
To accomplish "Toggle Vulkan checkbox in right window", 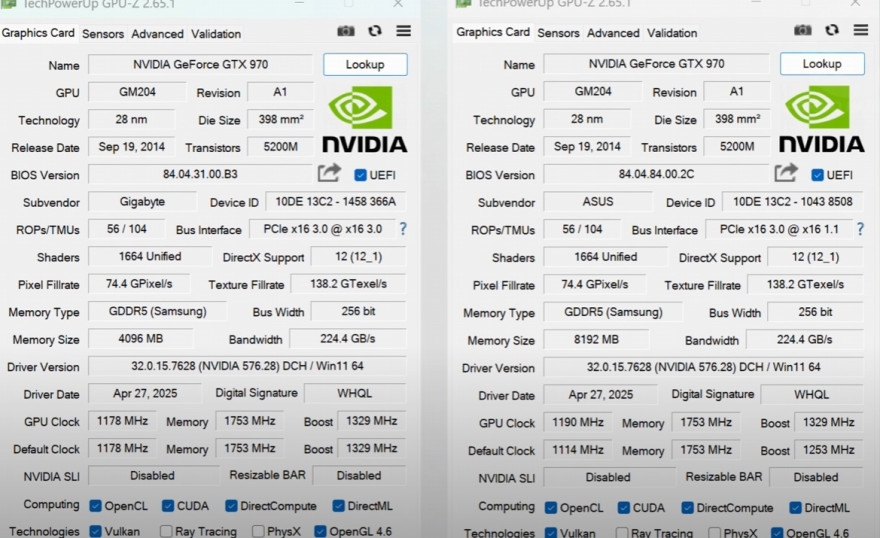I will click(x=551, y=532).
